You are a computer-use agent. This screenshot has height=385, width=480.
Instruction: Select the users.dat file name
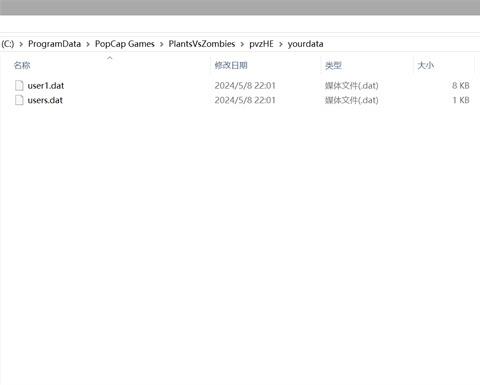tap(45, 100)
